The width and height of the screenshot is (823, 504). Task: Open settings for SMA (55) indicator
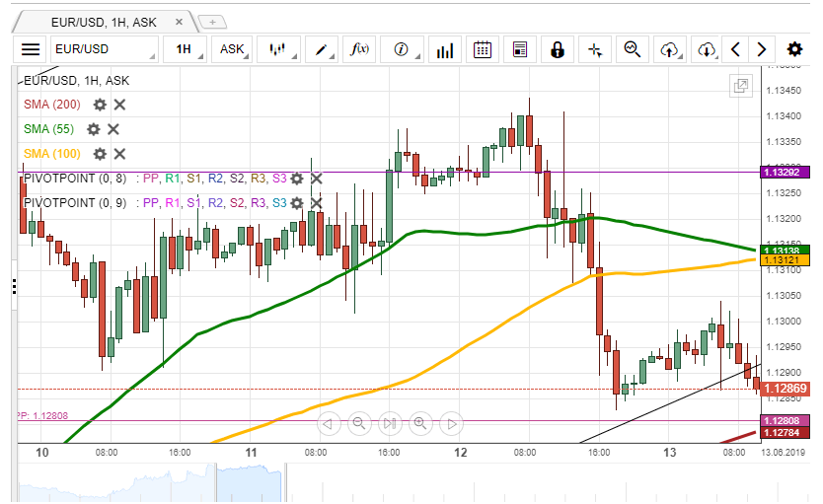click(93, 129)
